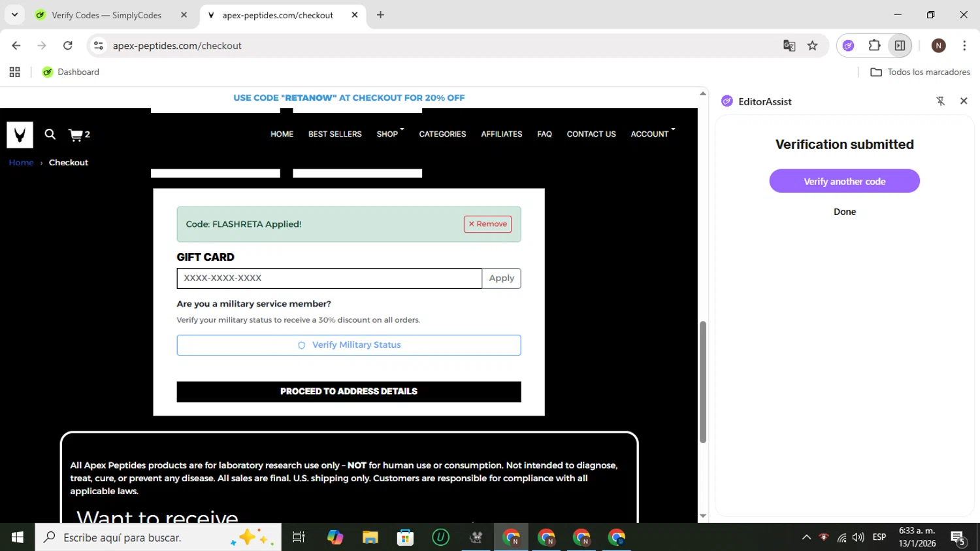Close the apex-peptides.com/checkout tab
The height and width of the screenshot is (551, 980).
point(355,15)
